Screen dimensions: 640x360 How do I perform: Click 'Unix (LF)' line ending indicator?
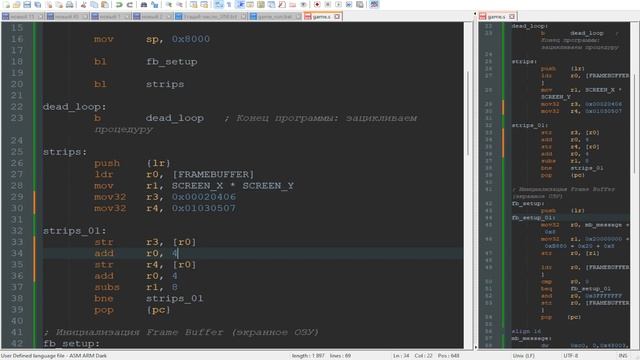524,356
